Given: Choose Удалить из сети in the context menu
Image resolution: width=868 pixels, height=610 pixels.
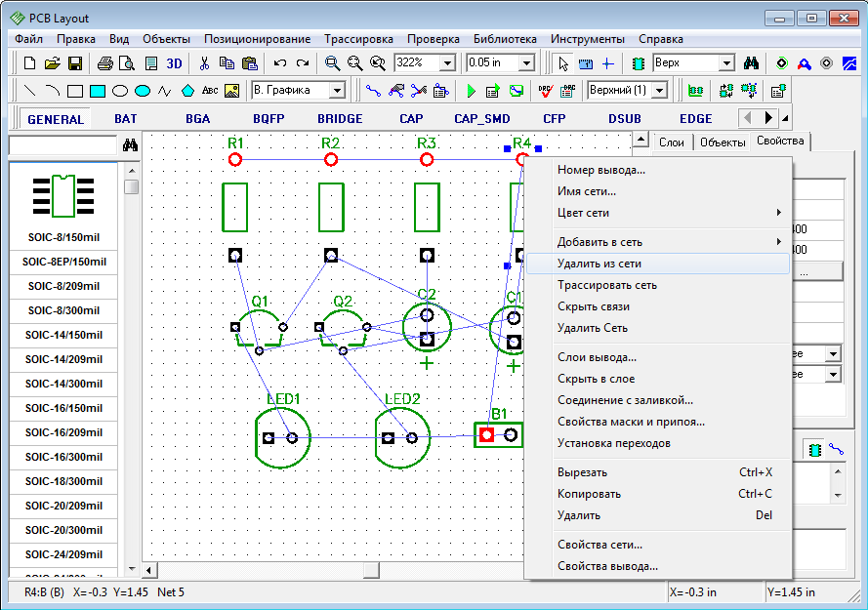Looking at the screenshot, I should coord(658,264).
